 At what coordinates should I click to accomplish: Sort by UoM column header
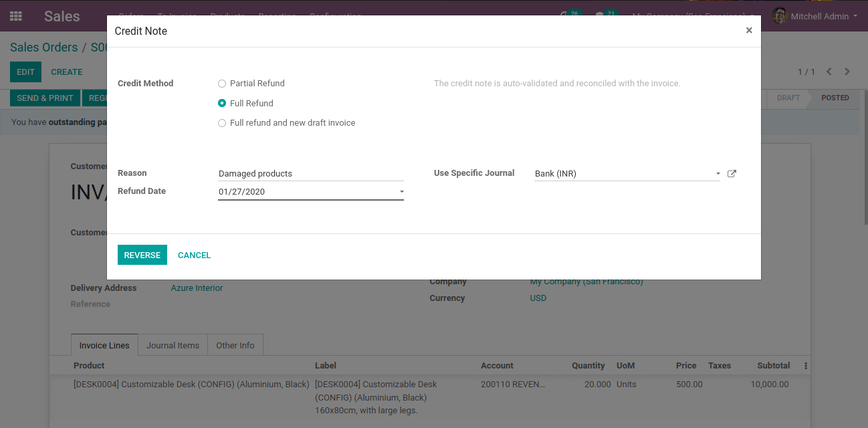pyautogui.click(x=625, y=366)
